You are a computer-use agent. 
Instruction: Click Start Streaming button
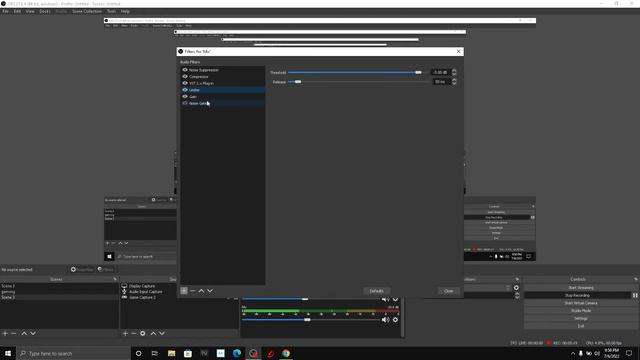click(581, 288)
